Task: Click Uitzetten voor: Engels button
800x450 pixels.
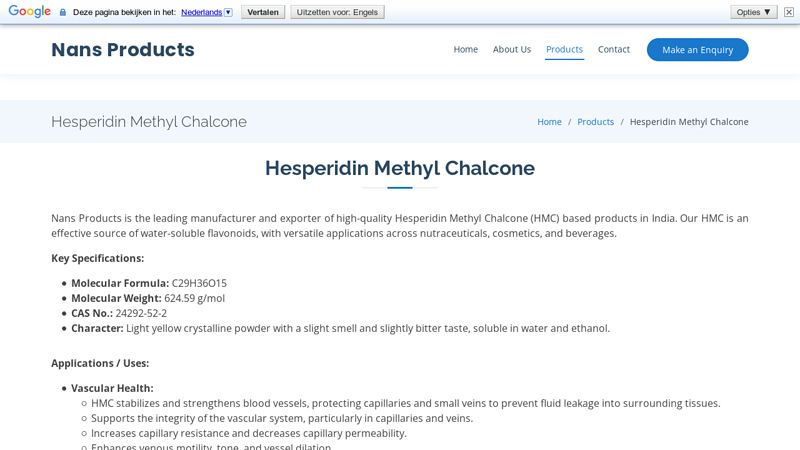Action: point(337,12)
